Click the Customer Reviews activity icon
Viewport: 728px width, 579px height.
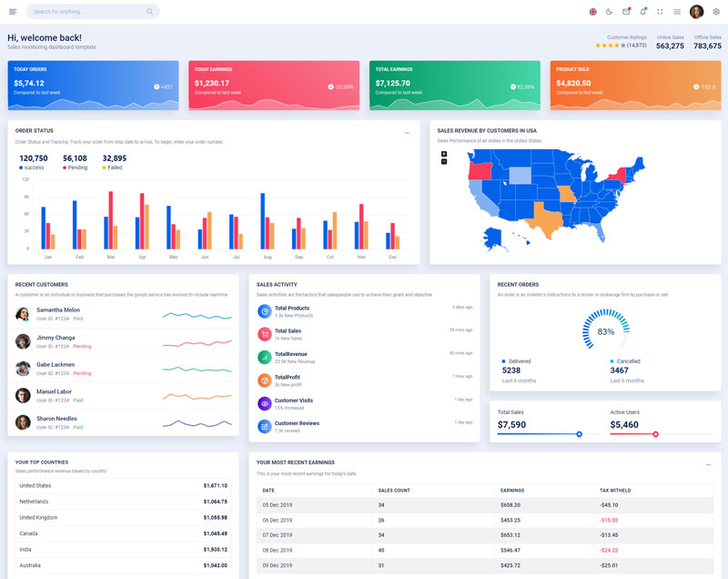pos(265,426)
